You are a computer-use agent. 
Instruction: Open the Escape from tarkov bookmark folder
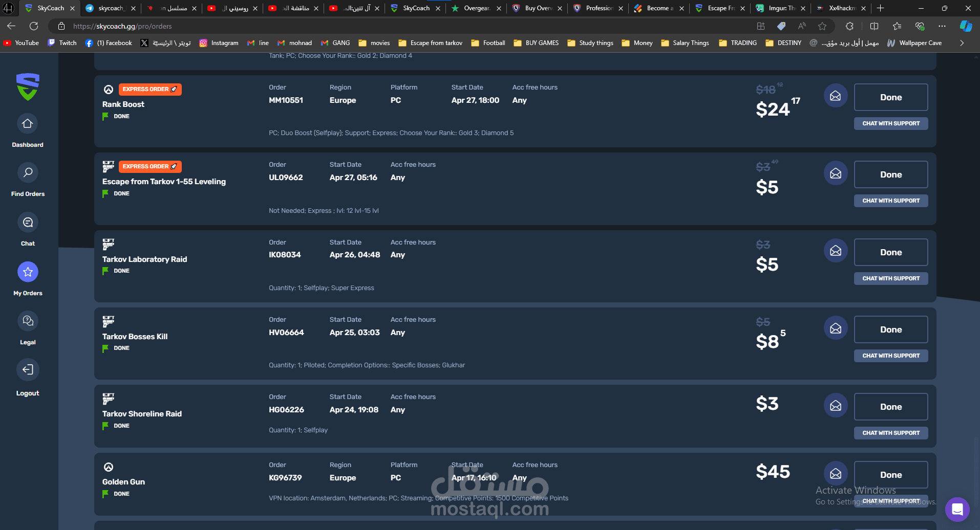(x=430, y=43)
